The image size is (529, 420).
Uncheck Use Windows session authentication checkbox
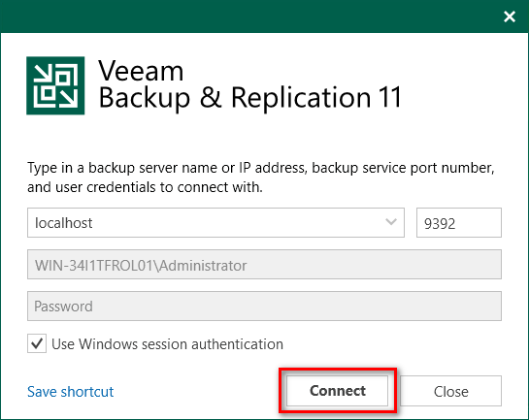(x=37, y=343)
